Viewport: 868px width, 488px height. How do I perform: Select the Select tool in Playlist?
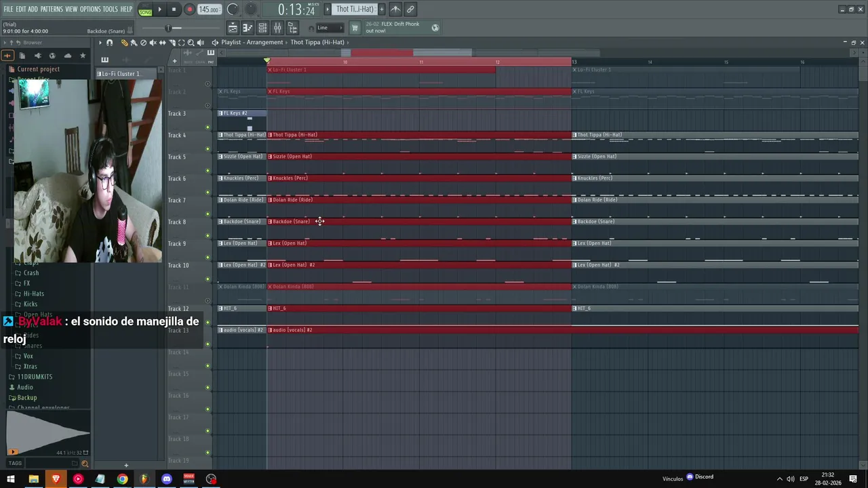pyautogui.click(x=181, y=43)
